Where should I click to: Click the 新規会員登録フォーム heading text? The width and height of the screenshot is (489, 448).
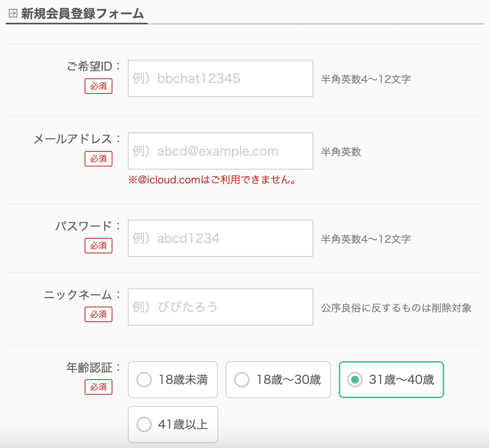(82, 14)
